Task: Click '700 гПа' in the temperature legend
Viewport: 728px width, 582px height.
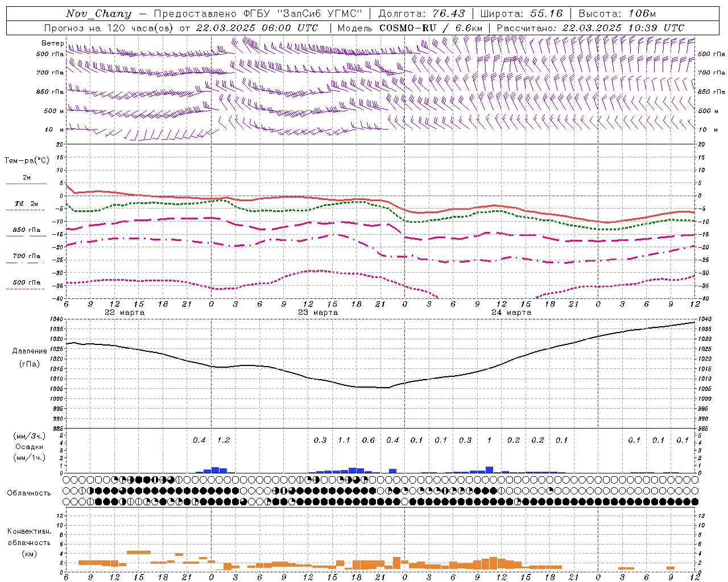Action: [x=27, y=256]
